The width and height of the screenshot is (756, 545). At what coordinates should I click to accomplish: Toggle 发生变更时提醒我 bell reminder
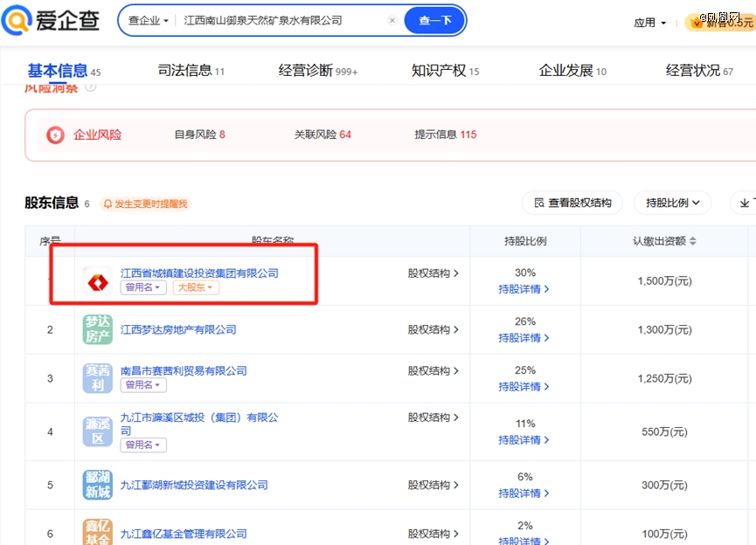pyautogui.click(x=145, y=204)
